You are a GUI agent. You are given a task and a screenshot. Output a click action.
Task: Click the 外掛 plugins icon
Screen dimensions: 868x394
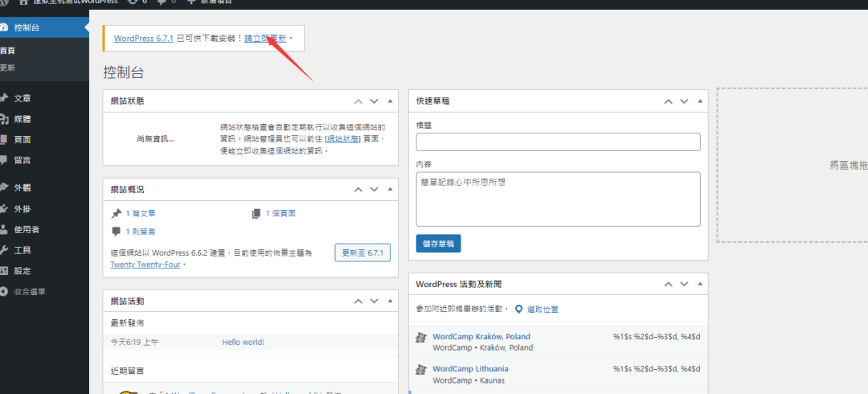point(4,208)
